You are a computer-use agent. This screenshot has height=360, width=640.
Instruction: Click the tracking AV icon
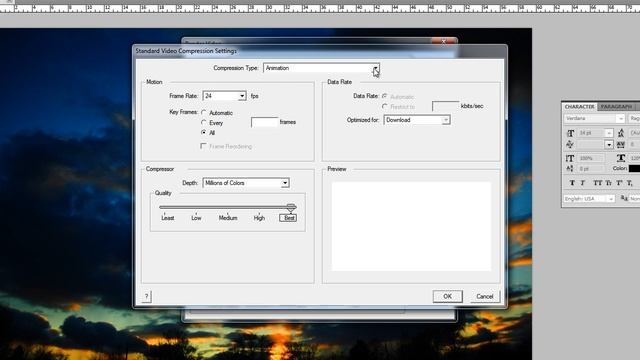[621, 144]
